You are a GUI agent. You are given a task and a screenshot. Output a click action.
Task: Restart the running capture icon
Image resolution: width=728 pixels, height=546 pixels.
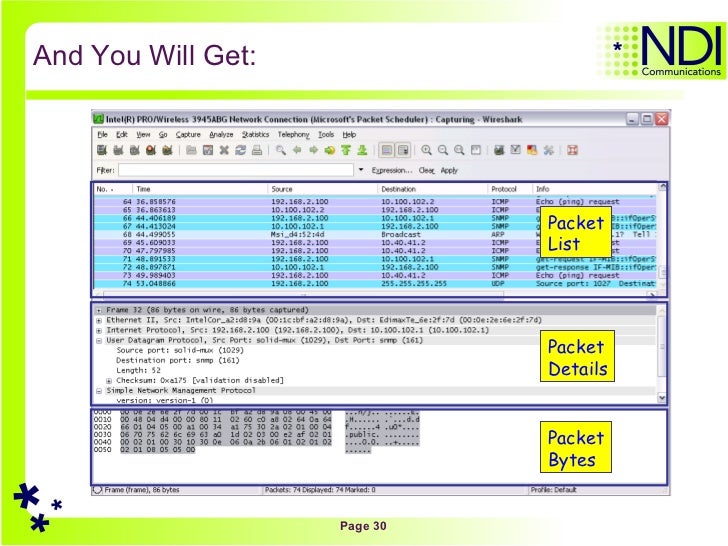click(x=167, y=150)
